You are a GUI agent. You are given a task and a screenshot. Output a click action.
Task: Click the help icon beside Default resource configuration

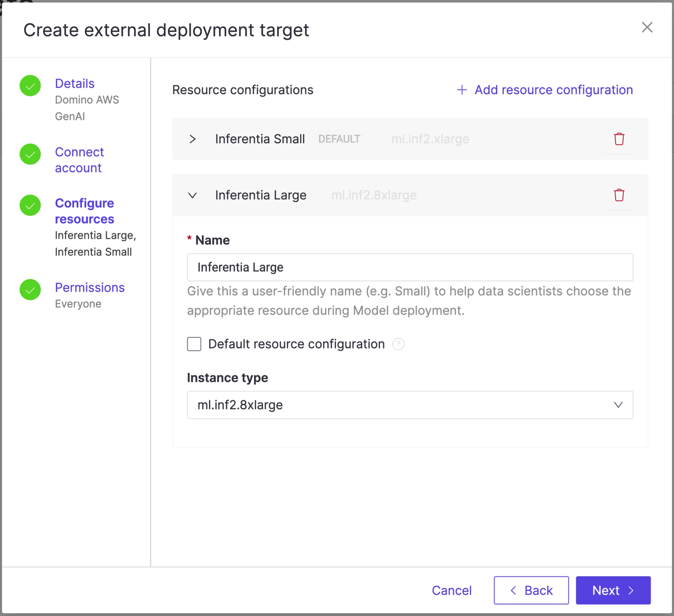pos(398,344)
